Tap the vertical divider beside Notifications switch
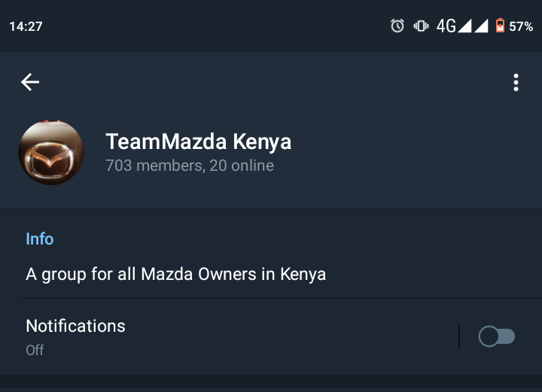The image size is (542, 392). (x=459, y=336)
